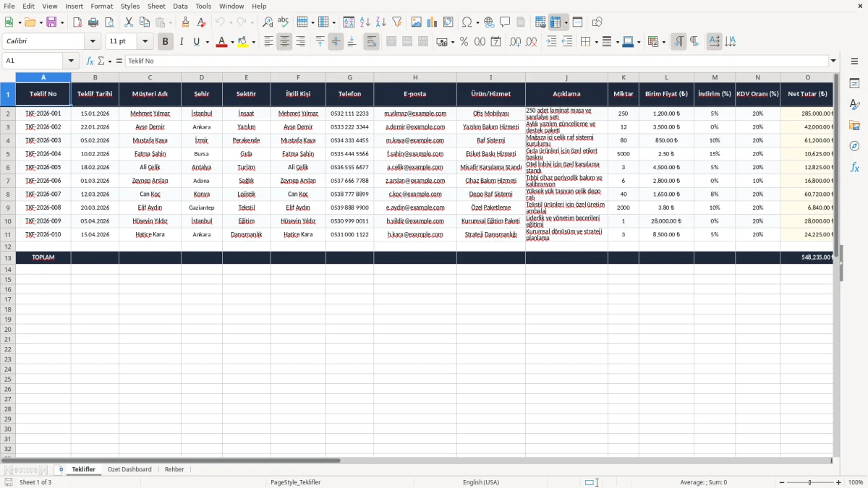This screenshot has width=868, height=488.
Task: Click English (USA) language status
Action: point(481,482)
